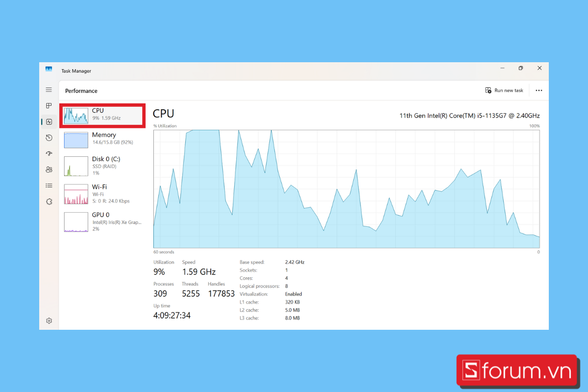Click the Wi-Fi mini graph thumbnail
Image resolution: width=588 pixels, height=392 pixels.
pos(76,194)
